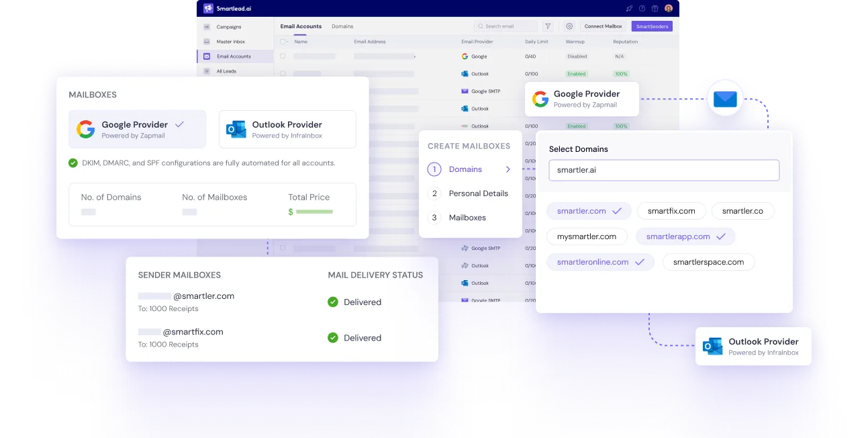Expand the chevron next to the Domains step

508,169
